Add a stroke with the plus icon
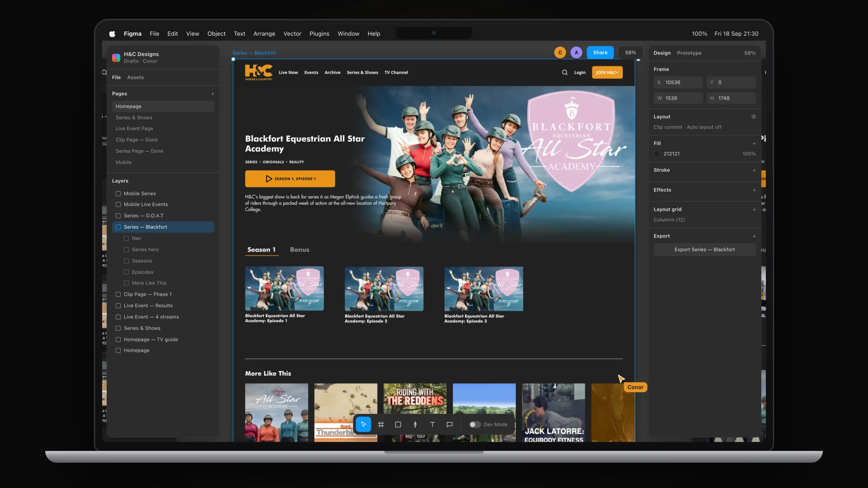This screenshot has height=488, width=868. click(x=754, y=170)
